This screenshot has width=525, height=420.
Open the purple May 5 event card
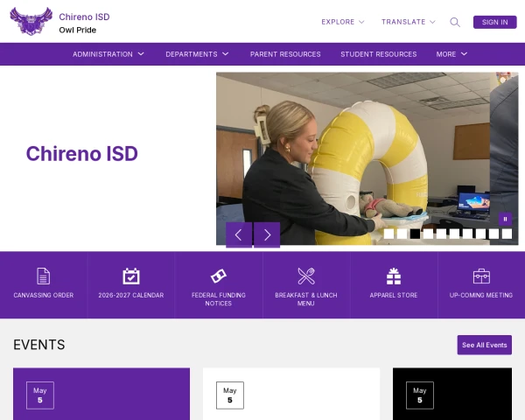click(x=101, y=394)
